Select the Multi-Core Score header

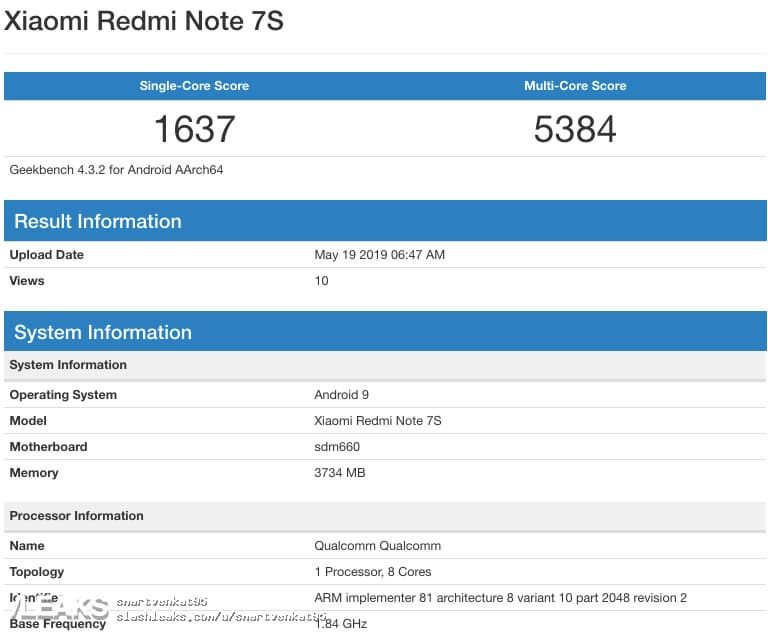(x=575, y=86)
